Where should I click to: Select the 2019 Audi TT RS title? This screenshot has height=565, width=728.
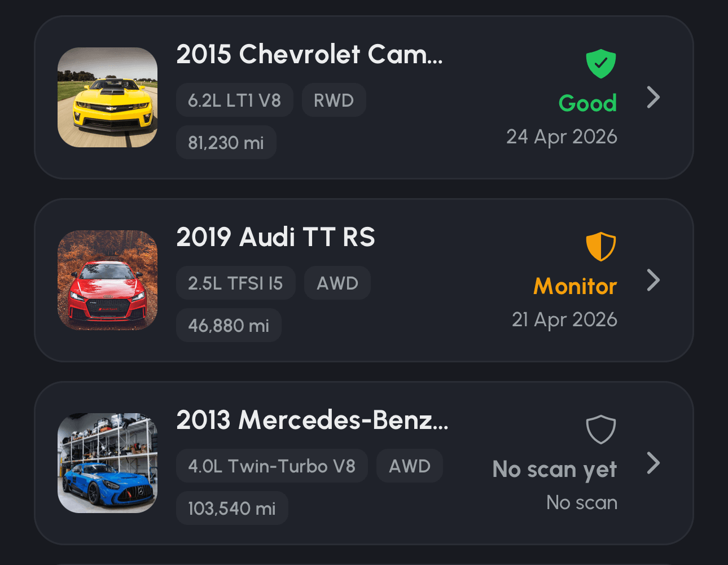tap(275, 237)
